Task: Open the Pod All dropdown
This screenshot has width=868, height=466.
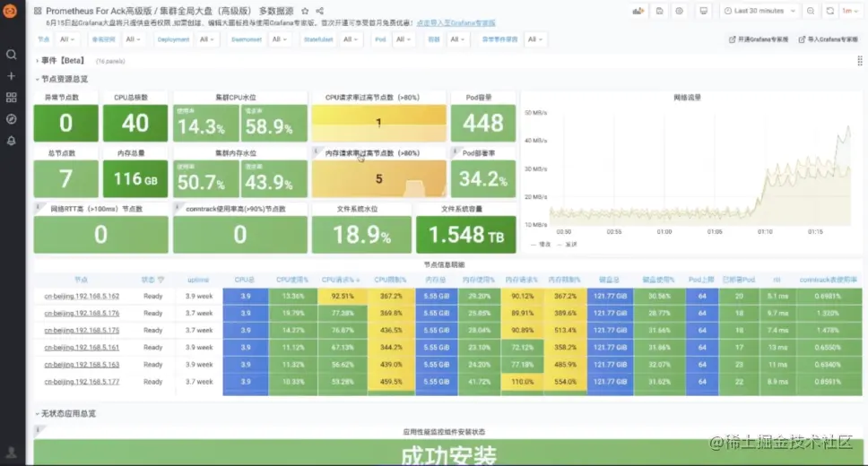Action: tap(403, 39)
